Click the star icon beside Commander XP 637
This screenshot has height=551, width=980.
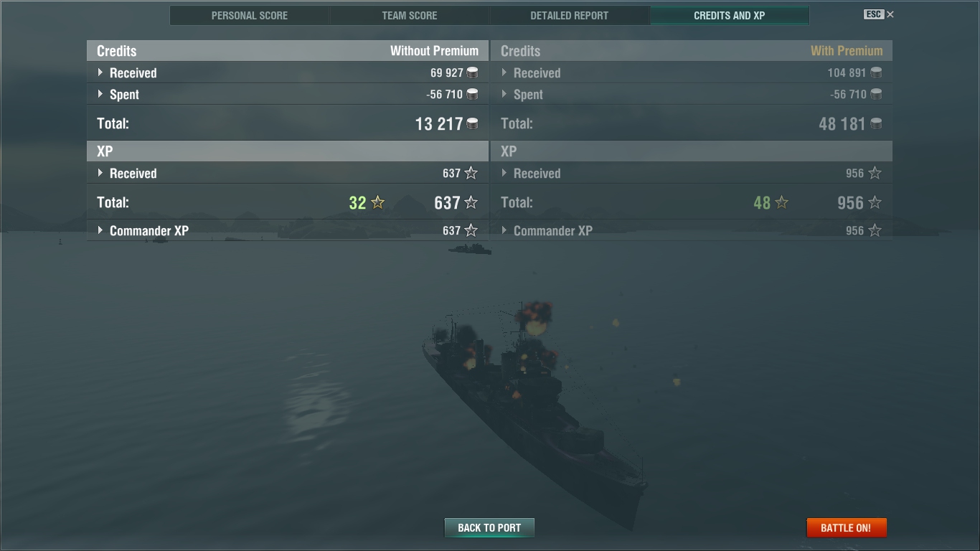coord(471,230)
